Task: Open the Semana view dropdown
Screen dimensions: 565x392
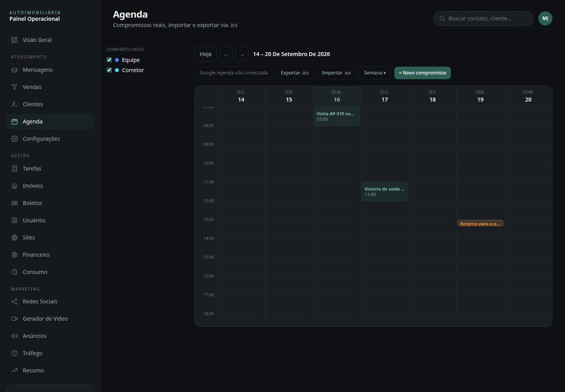Action: click(x=375, y=73)
